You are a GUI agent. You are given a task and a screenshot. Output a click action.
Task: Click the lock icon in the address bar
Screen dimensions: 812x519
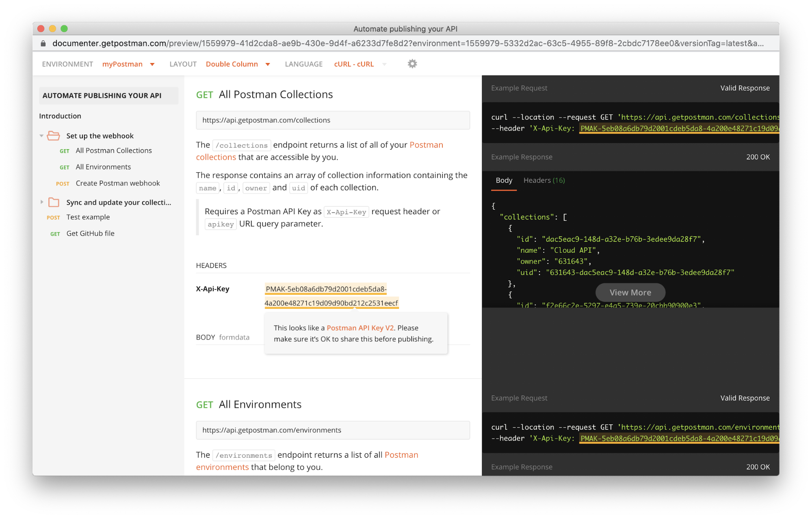[43, 43]
